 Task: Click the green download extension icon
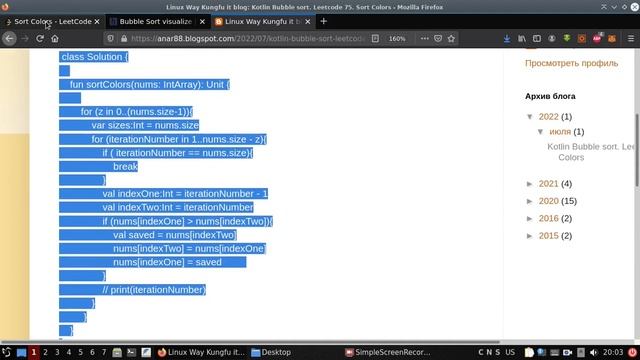tap(567, 38)
